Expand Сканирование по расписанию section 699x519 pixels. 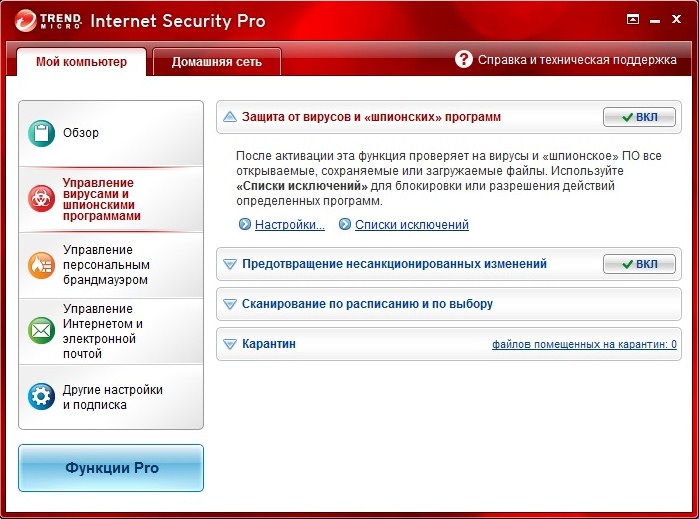coord(230,304)
